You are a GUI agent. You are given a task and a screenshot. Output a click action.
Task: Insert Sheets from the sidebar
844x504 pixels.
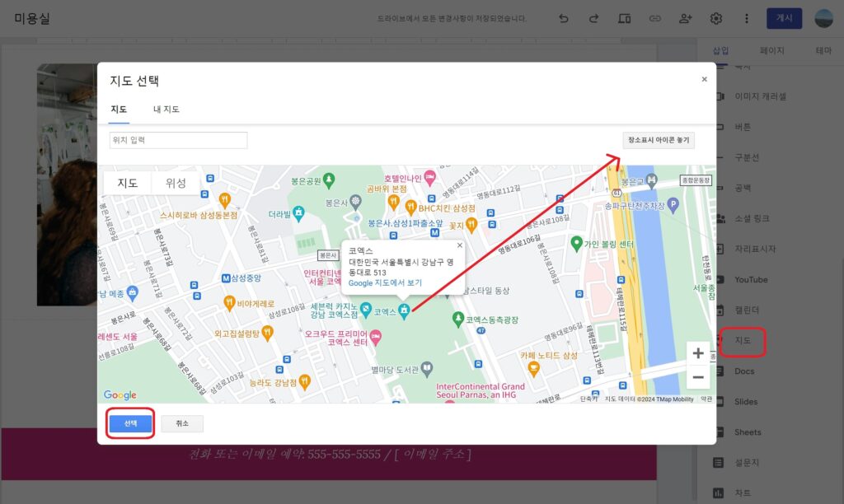pos(747,432)
